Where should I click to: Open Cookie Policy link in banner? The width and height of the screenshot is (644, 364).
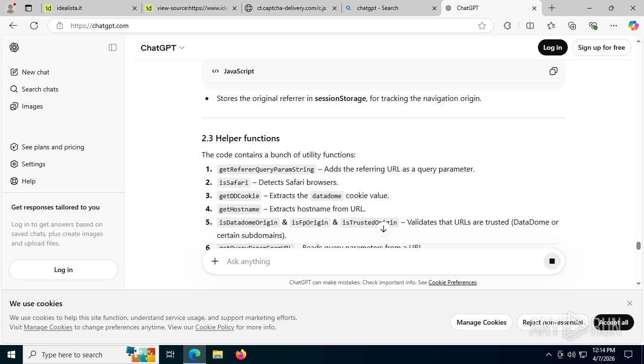tap(215, 327)
